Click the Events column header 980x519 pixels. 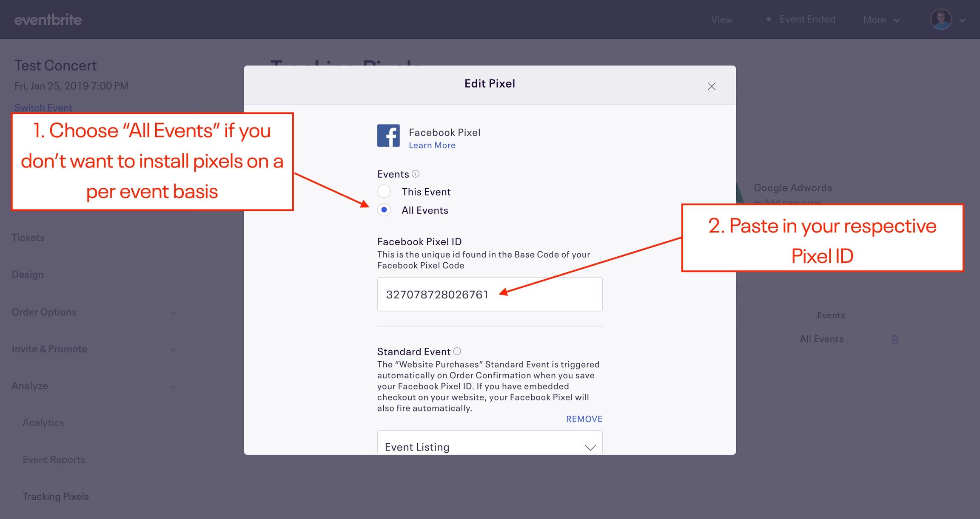click(x=831, y=315)
